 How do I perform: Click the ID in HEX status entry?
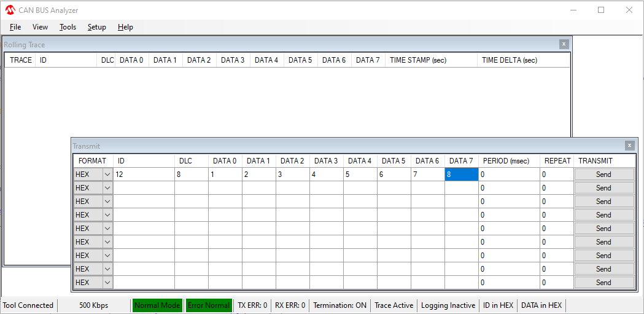point(498,305)
